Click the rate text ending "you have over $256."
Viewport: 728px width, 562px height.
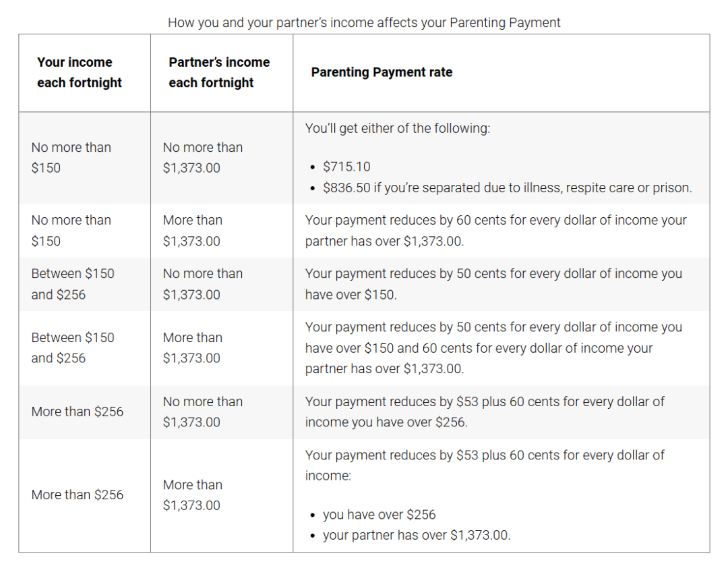coord(484,412)
